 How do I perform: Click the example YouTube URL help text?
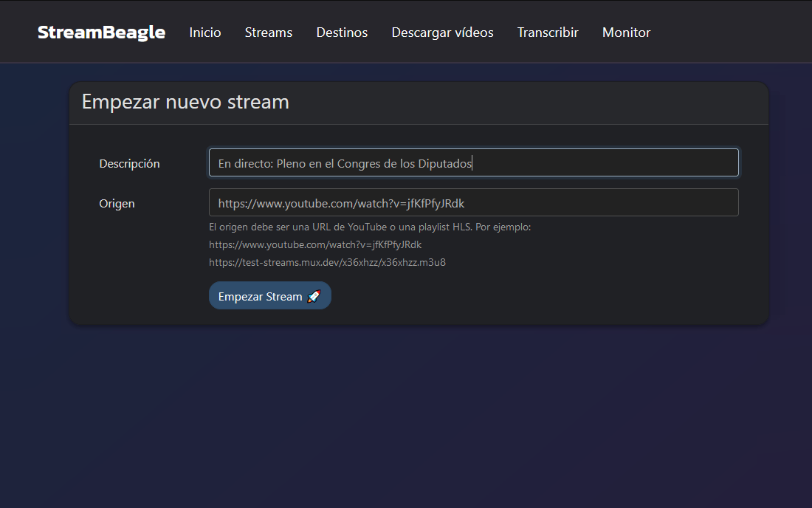tap(315, 244)
